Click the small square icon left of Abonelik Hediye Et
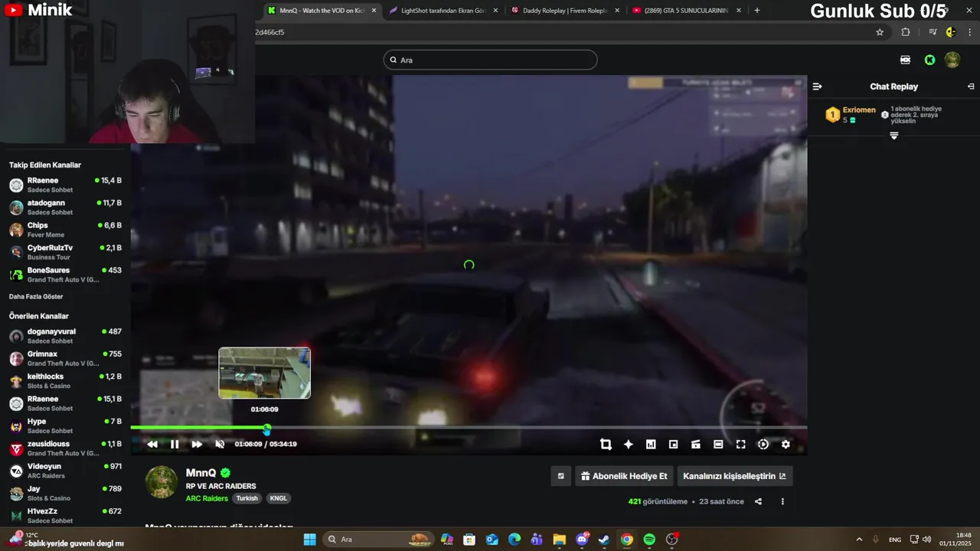 560,476
